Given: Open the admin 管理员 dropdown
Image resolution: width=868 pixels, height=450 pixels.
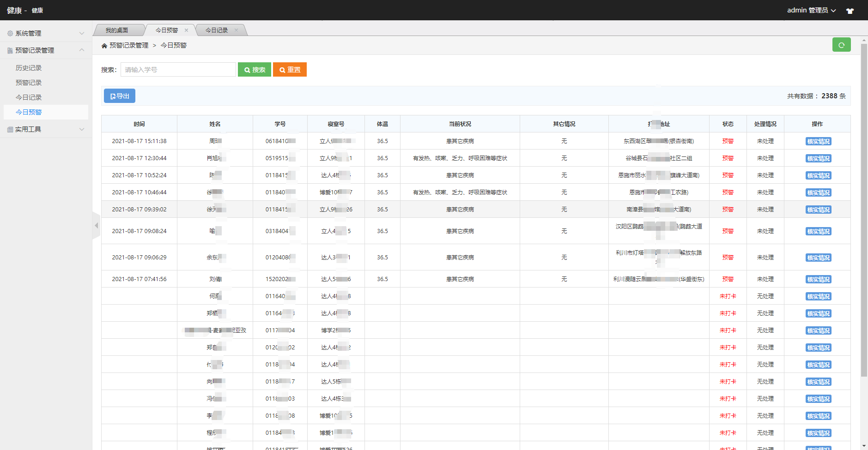Looking at the screenshot, I should pyautogui.click(x=811, y=10).
